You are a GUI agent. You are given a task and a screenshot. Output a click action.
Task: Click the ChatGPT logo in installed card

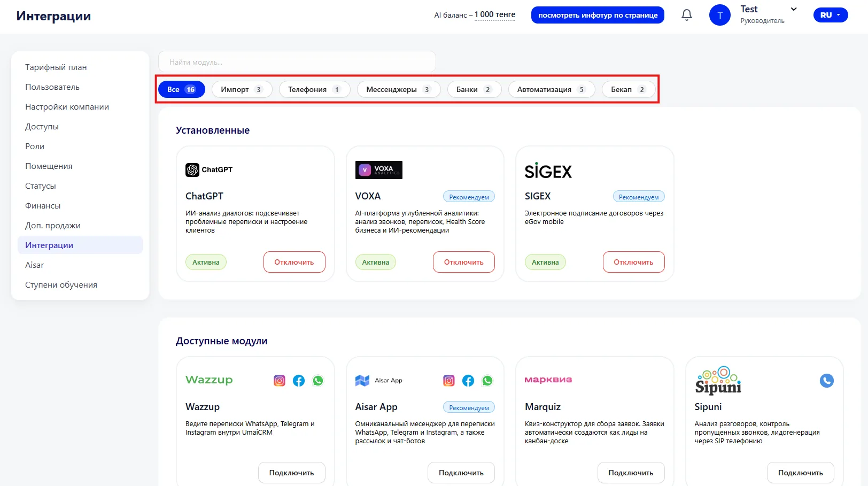point(209,169)
